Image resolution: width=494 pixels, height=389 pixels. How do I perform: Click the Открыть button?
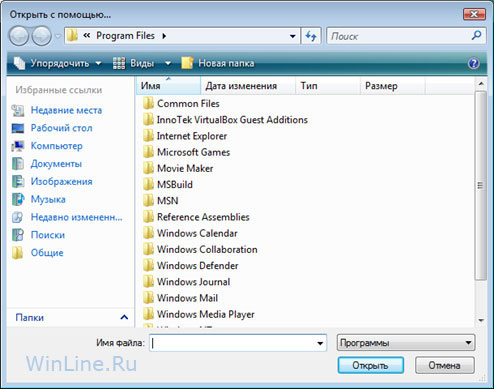(371, 365)
